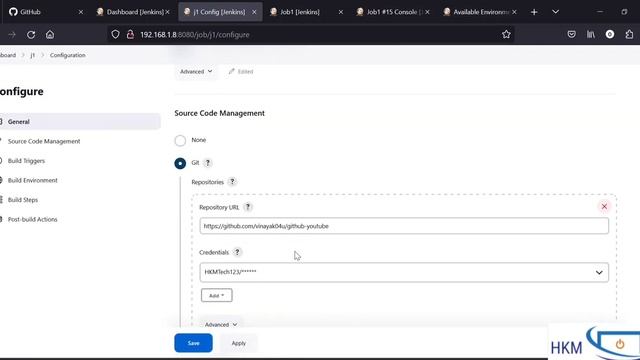Open the library icon in toolbar
The image size is (640, 360).
(x=591, y=35)
